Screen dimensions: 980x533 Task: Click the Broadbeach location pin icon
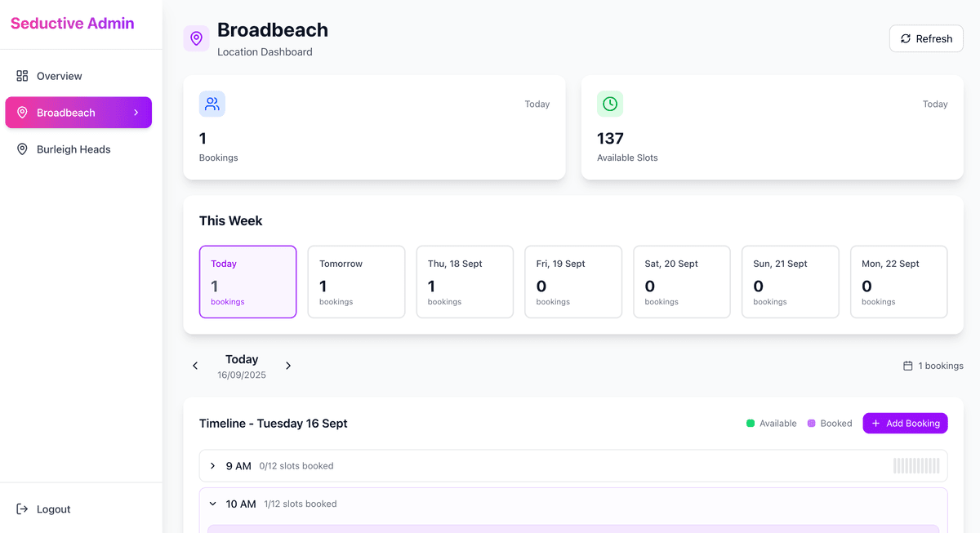pyautogui.click(x=196, y=38)
